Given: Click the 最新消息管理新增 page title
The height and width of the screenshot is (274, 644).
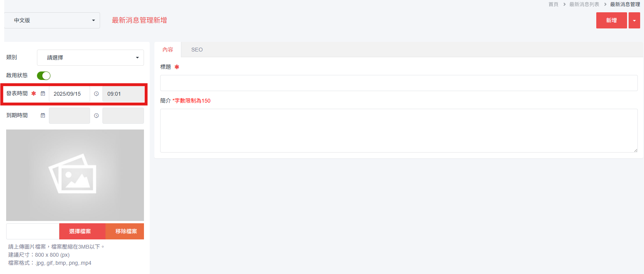Looking at the screenshot, I should point(139,20).
